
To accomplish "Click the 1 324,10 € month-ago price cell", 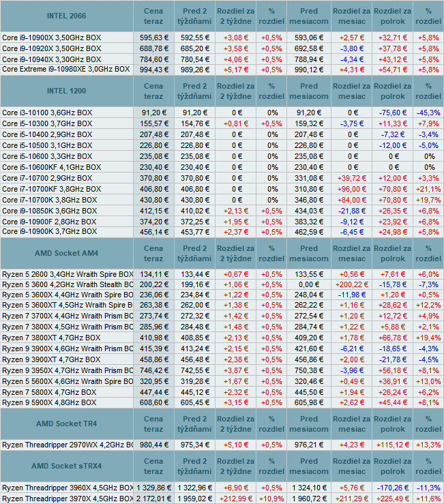I will pos(309,488).
